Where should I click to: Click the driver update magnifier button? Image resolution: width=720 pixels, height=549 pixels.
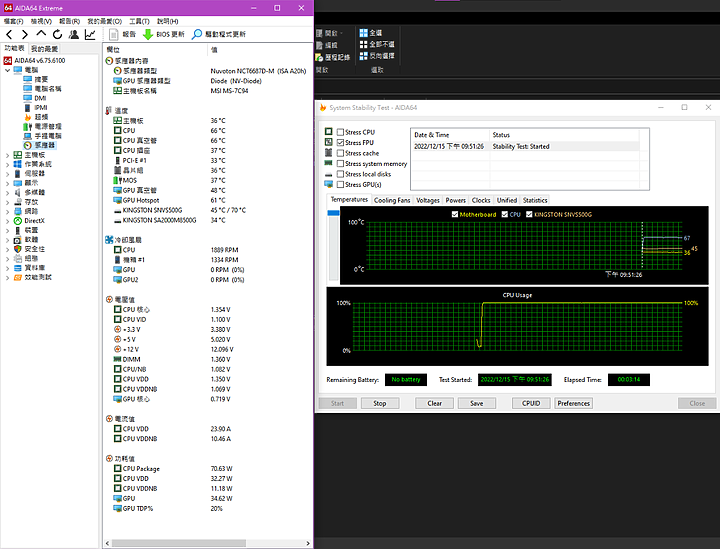(219, 34)
